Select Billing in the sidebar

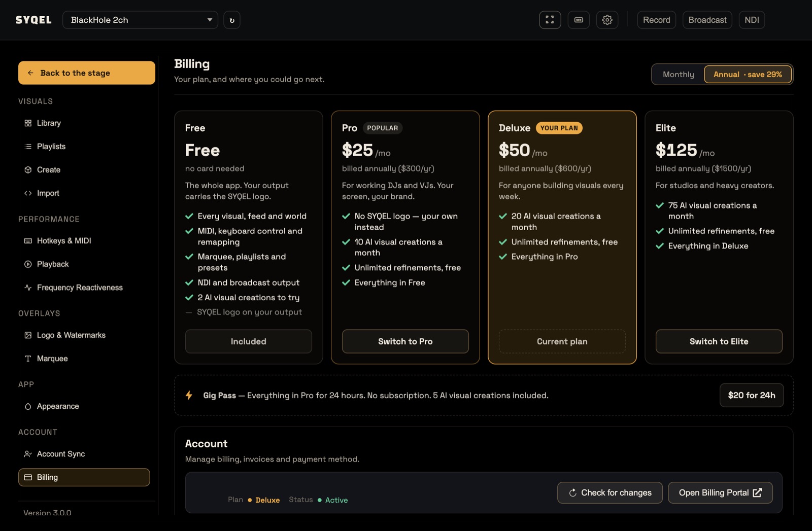point(84,477)
